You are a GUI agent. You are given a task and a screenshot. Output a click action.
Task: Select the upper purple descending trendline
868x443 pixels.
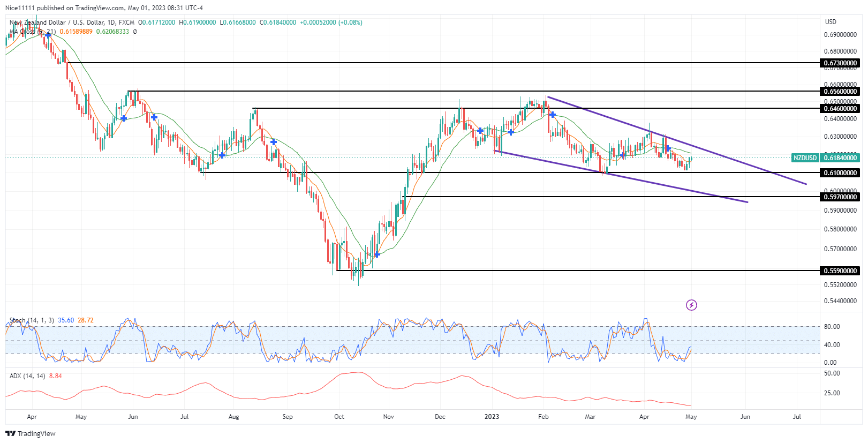(677, 140)
